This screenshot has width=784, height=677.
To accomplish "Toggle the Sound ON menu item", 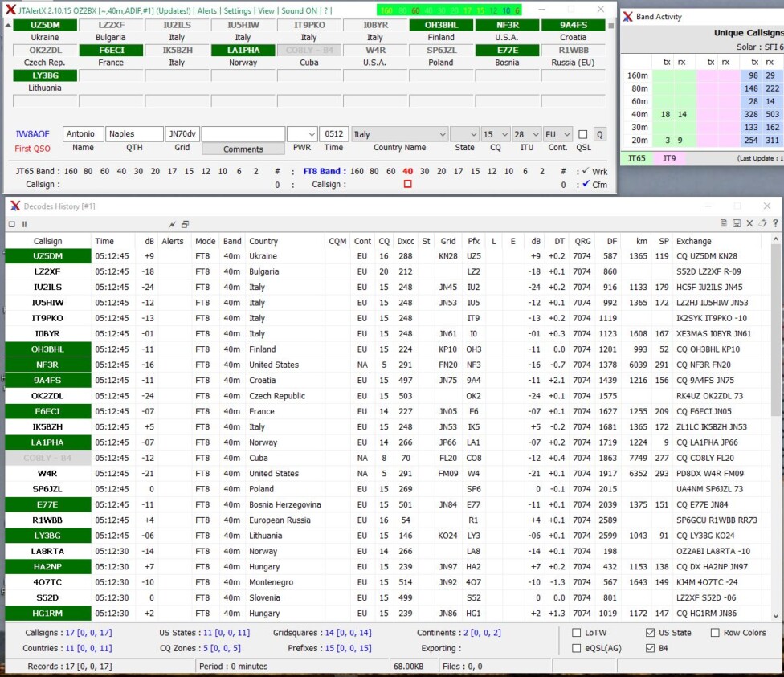I will [x=299, y=10].
